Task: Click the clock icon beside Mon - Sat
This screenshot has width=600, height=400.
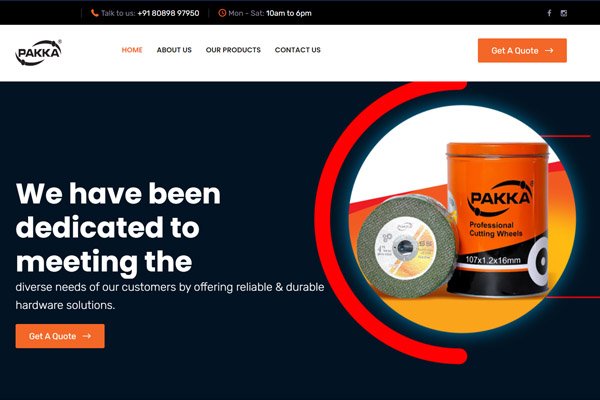Action: tap(222, 13)
